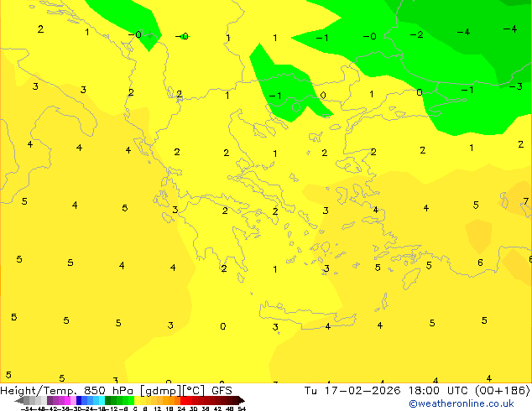Viewport: 532px width, 411px height.
Task: Click the '24' label on the color scale
Action: pyautogui.click(x=181, y=408)
